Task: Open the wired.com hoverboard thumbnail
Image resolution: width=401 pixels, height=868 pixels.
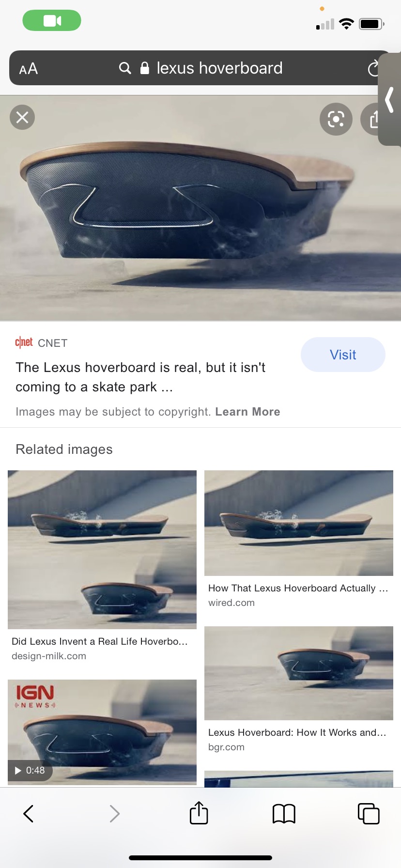Action: tap(299, 523)
